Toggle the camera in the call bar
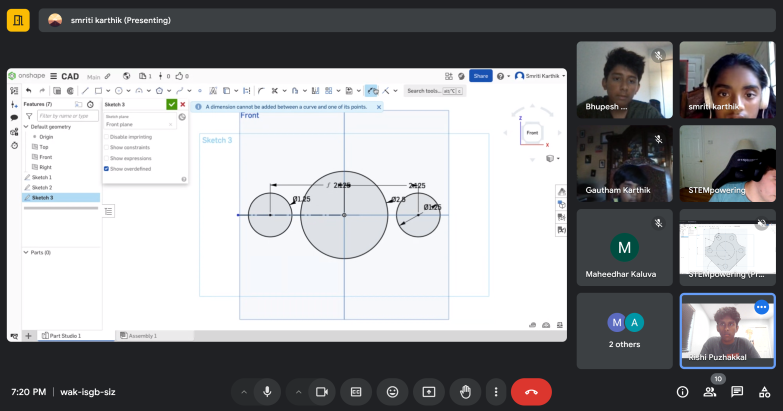The width and height of the screenshot is (783, 411). pyautogui.click(x=322, y=392)
